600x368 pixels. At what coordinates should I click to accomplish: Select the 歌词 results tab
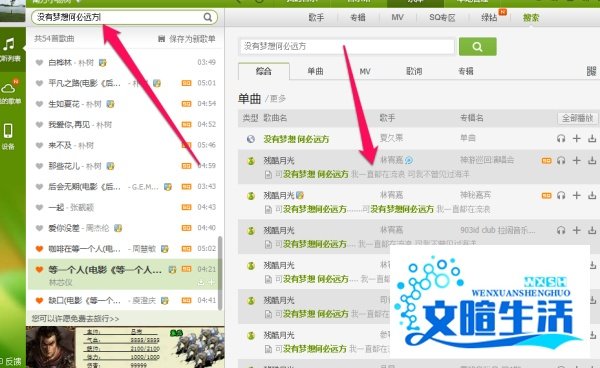point(414,71)
